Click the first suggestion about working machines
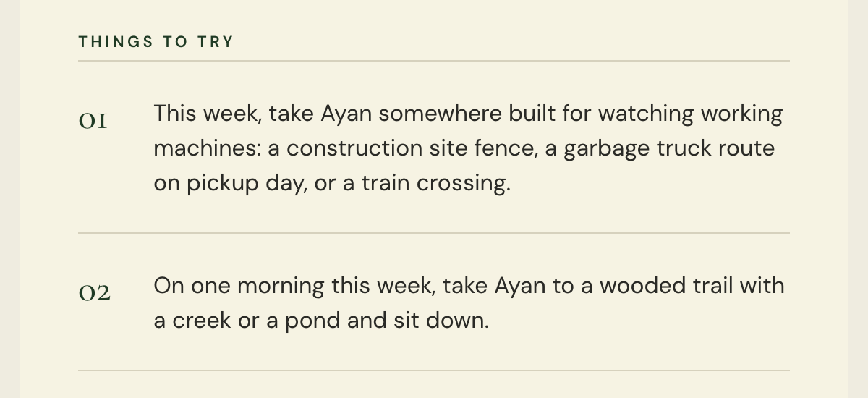868x398 pixels. click(x=468, y=148)
